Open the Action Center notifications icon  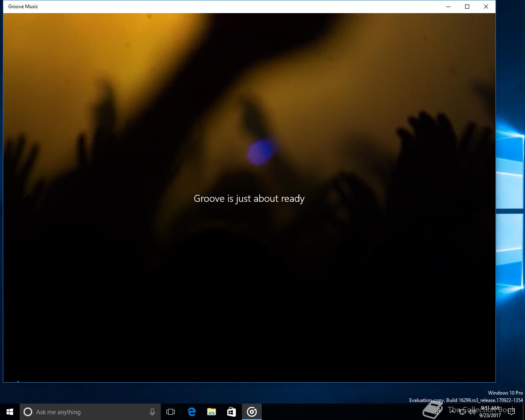(x=511, y=412)
